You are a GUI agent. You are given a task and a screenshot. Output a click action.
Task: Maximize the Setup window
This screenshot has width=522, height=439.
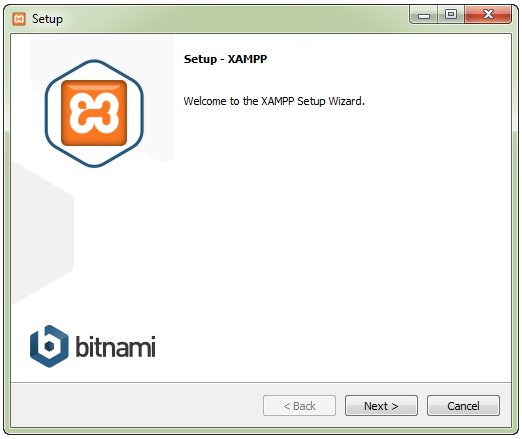(451, 15)
